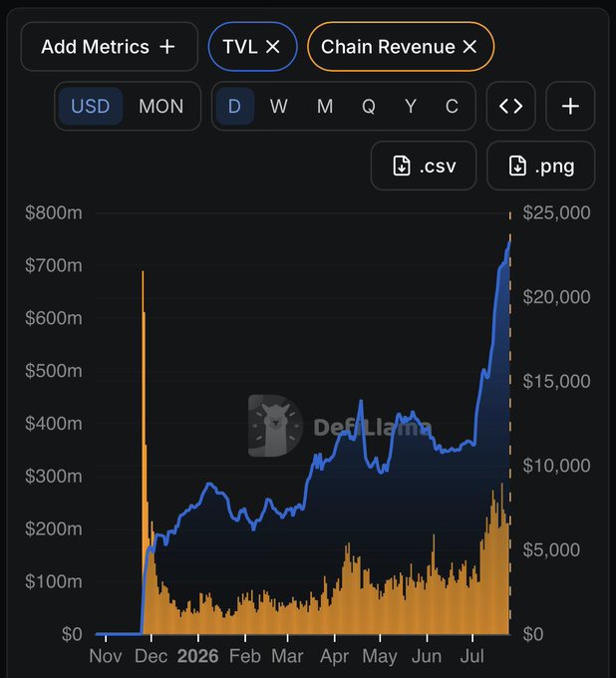Select the D daily interval
This screenshot has height=678, width=616.
coord(234,106)
